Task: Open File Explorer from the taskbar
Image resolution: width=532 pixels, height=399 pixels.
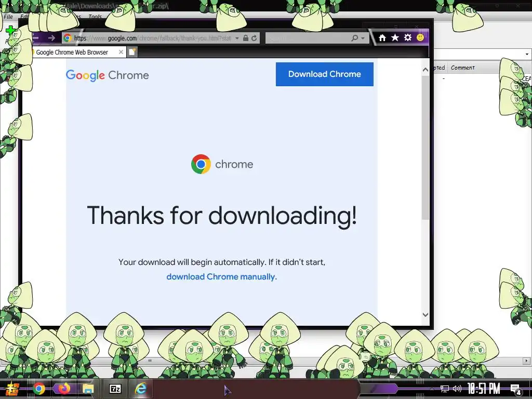Action: (x=88, y=389)
